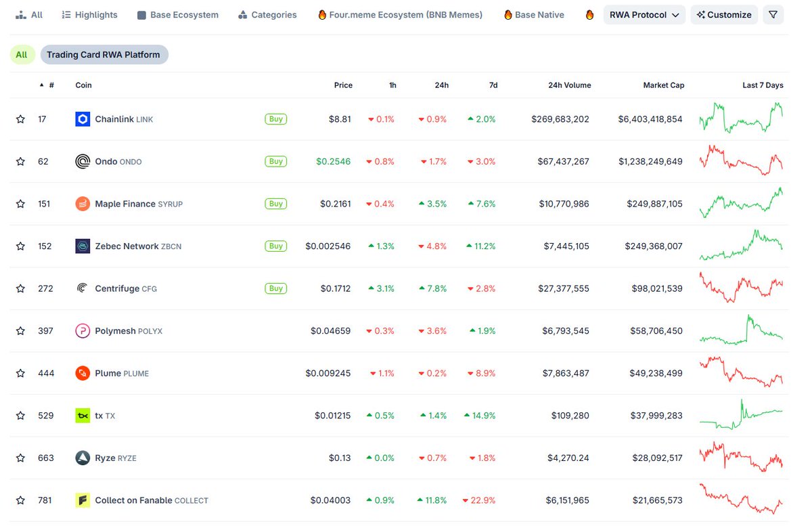Screen dimensions: 812x526
Task: Buy Ondo using its Buy button
Action: pyautogui.click(x=275, y=162)
